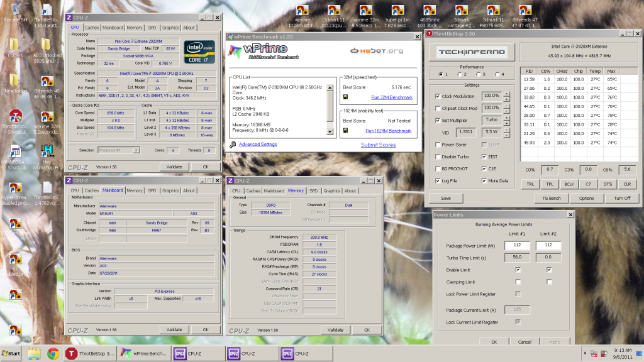
Task: Enable the Chipset Clock Mod checkbox
Action: click(x=438, y=108)
